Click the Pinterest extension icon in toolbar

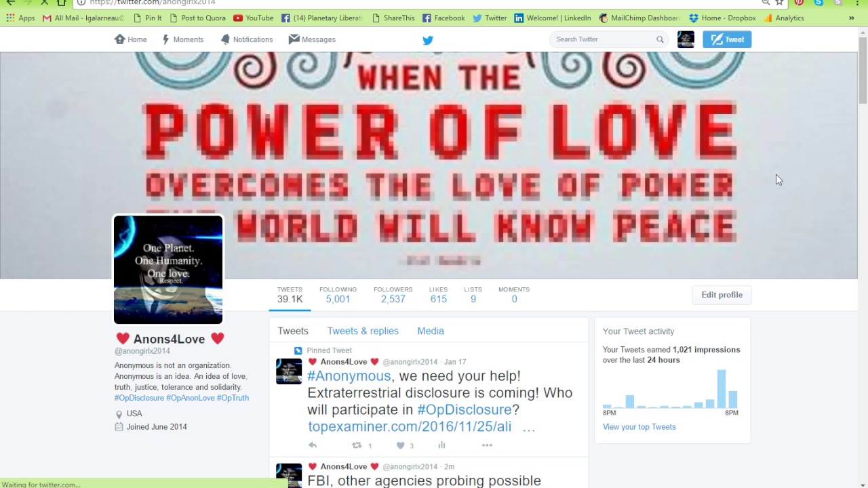click(799, 2)
